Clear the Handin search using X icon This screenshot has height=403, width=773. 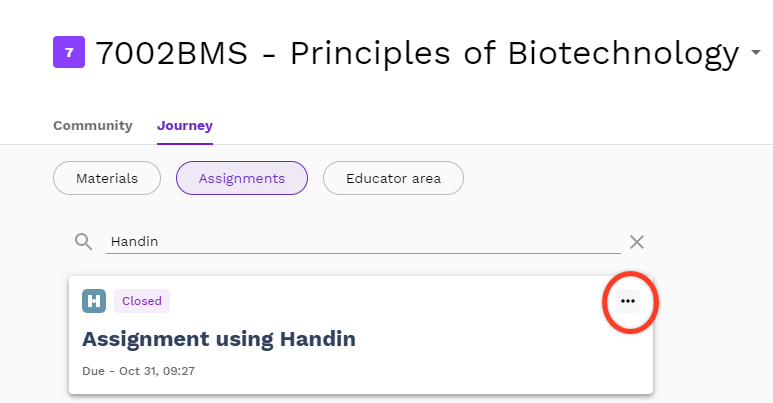637,242
